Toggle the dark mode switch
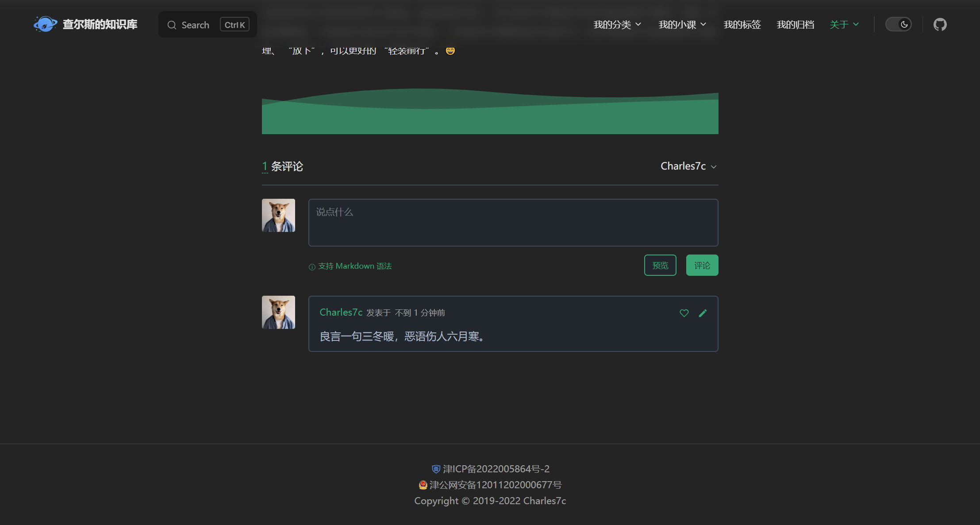This screenshot has width=980, height=525. [898, 24]
